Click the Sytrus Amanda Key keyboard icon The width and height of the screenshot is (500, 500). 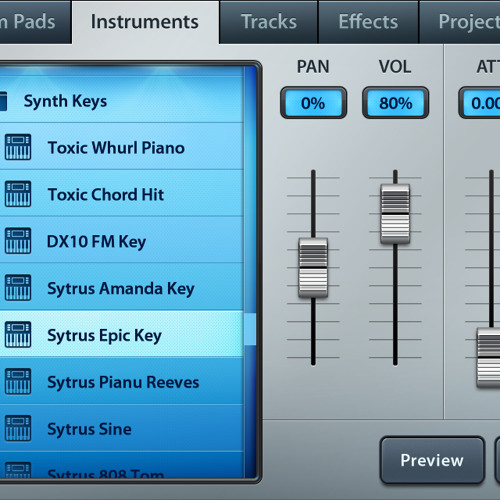click(18, 288)
